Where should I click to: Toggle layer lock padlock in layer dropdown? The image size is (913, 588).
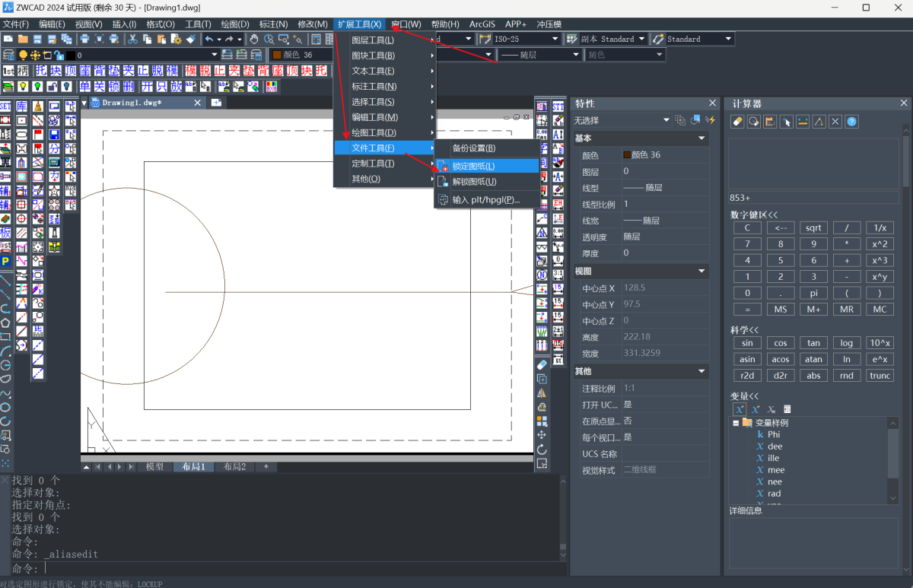(59, 55)
